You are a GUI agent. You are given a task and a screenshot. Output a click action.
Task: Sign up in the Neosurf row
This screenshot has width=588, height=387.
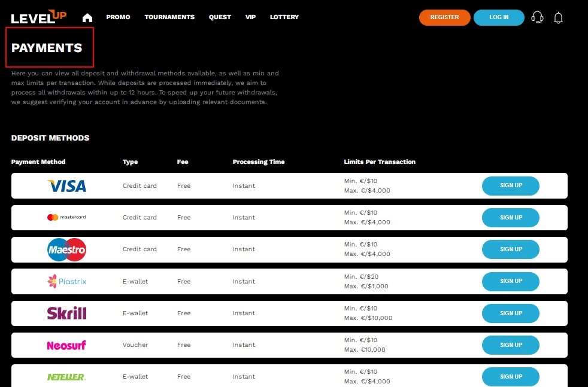511,345
